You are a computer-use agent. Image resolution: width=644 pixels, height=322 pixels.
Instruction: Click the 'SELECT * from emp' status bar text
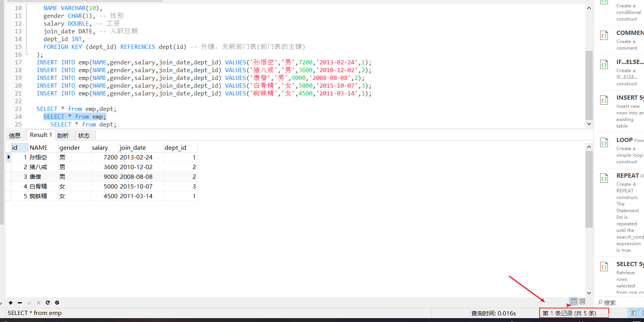(x=35, y=313)
